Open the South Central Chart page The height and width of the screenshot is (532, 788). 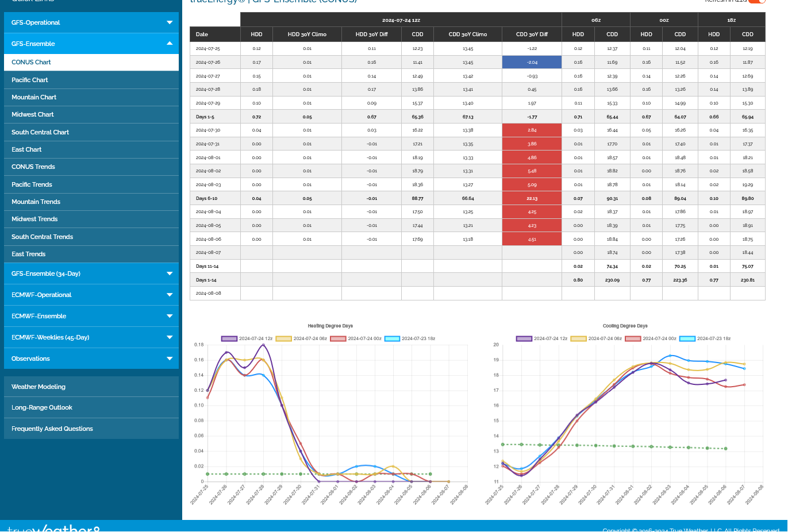[x=91, y=132]
